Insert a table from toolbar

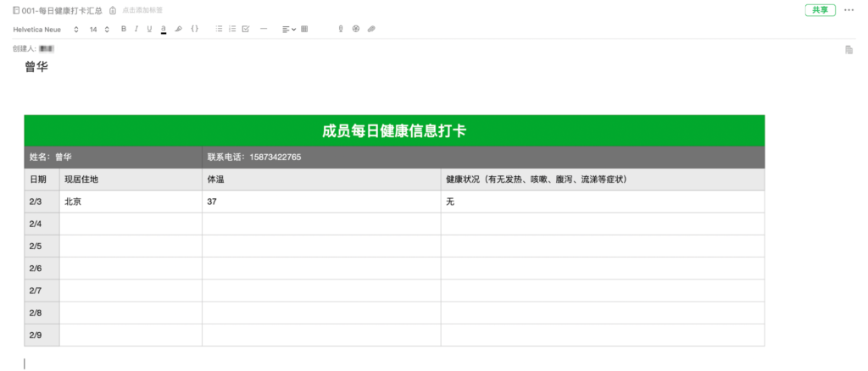(305, 29)
